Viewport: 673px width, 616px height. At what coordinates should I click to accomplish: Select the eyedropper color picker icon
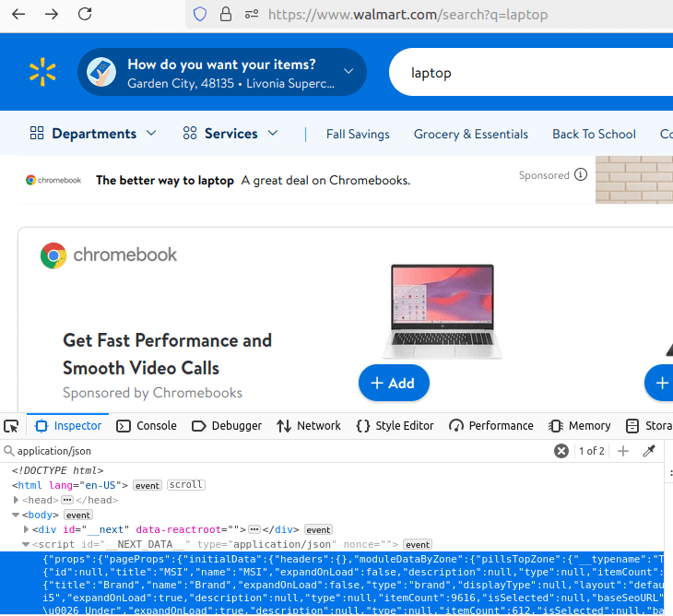tap(649, 451)
